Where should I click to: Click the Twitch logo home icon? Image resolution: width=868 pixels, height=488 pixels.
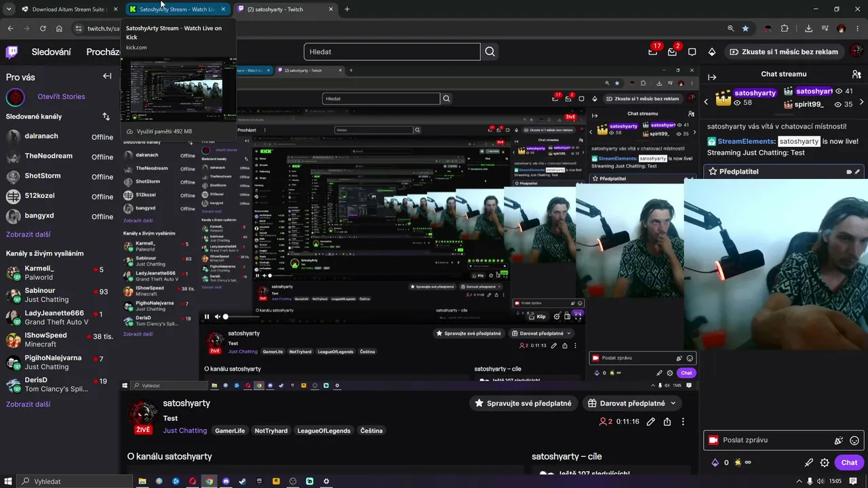click(x=12, y=52)
